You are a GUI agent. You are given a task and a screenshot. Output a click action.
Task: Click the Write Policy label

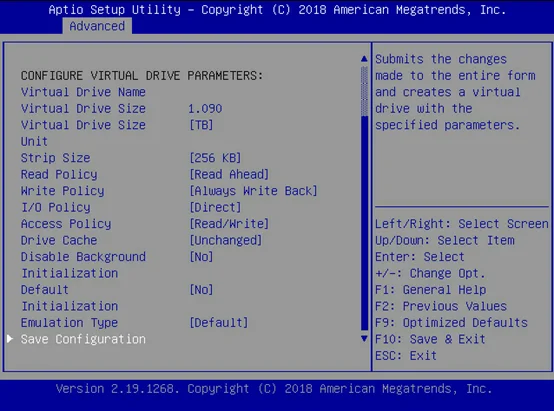pyautogui.click(x=63, y=191)
